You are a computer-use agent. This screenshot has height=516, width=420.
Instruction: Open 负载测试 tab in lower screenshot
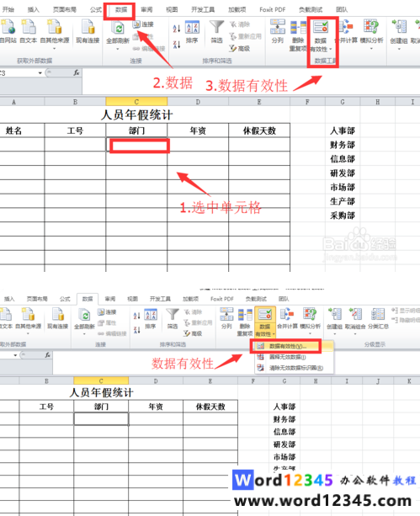point(256,299)
